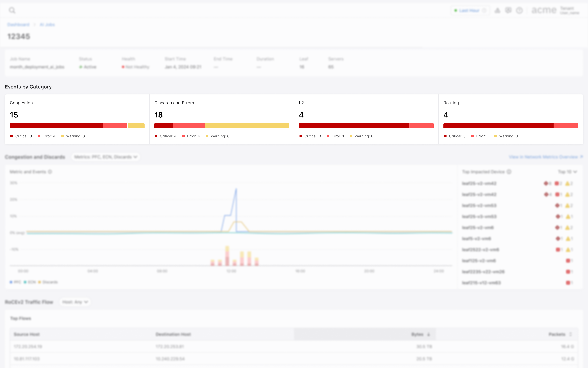This screenshot has width=588, height=368.
Task: Click the yellow warning segment of Congestion bar
Action: [x=136, y=126]
